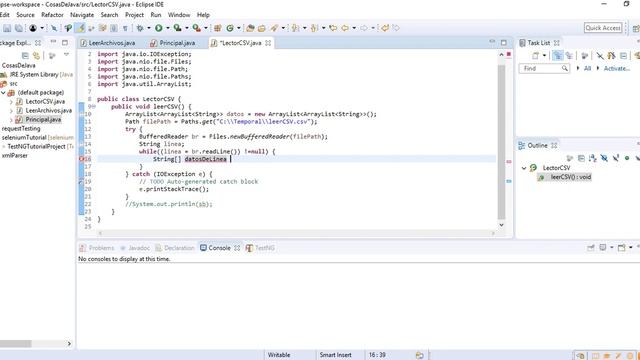
Task: Switch to the LeerArchivos.java editor tab
Action: [x=108, y=43]
